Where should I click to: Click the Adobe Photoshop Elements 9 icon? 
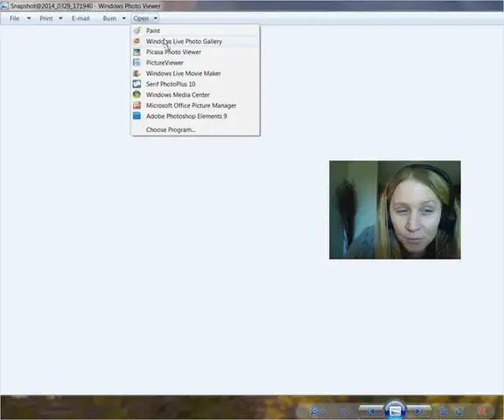pyautogui.click(x=136, y=116)
